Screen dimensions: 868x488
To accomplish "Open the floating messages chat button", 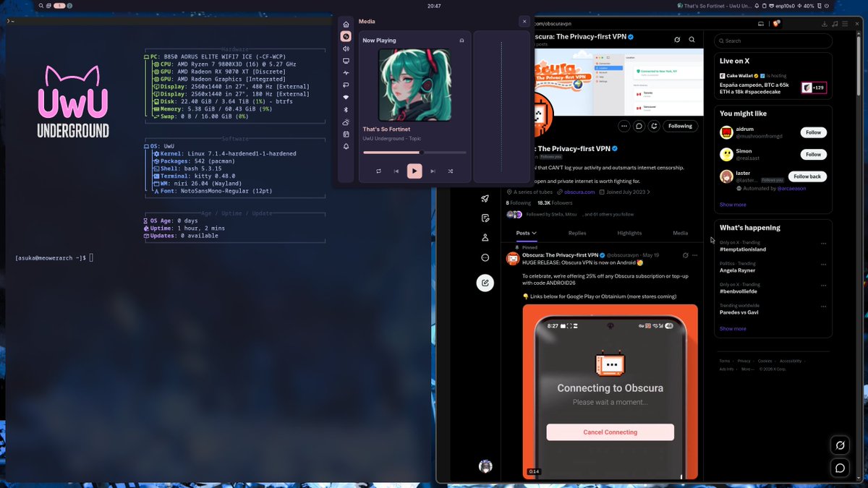I will coord(840,468).
